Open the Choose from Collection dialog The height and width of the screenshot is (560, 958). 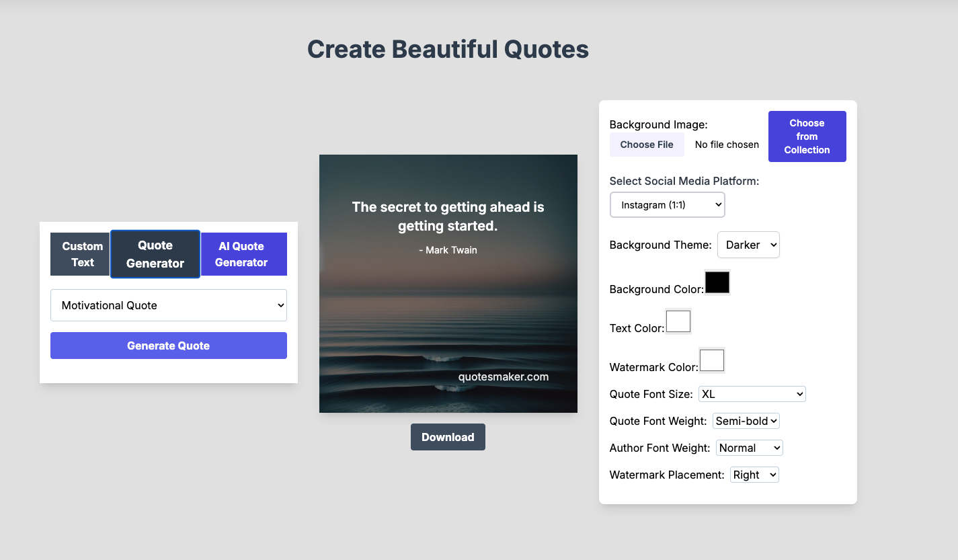[x=807, y=136]
